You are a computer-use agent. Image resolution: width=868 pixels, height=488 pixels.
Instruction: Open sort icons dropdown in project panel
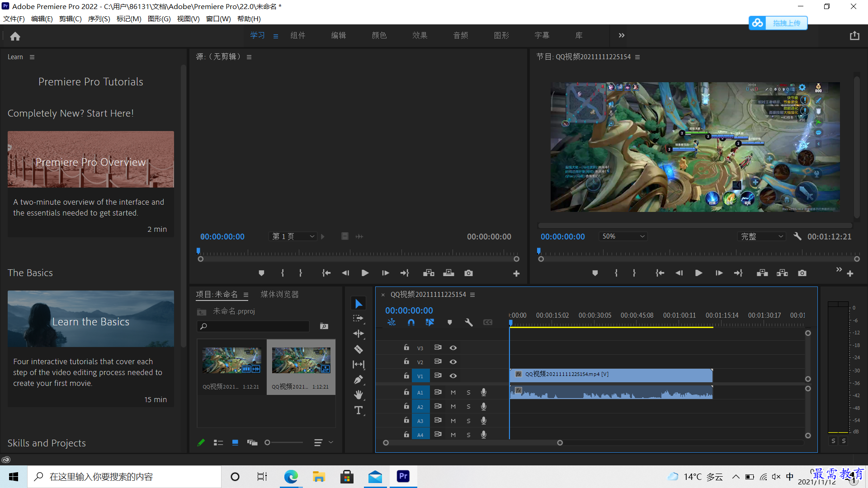[324, 443]
